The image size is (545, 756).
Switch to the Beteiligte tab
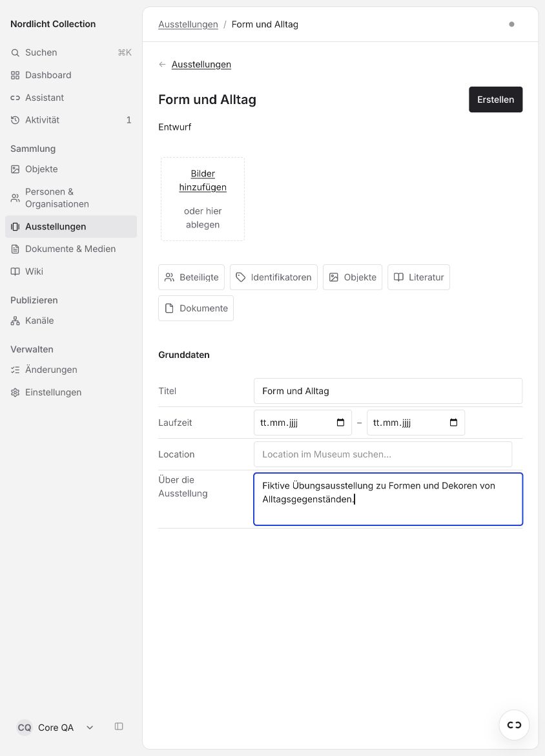191,277
